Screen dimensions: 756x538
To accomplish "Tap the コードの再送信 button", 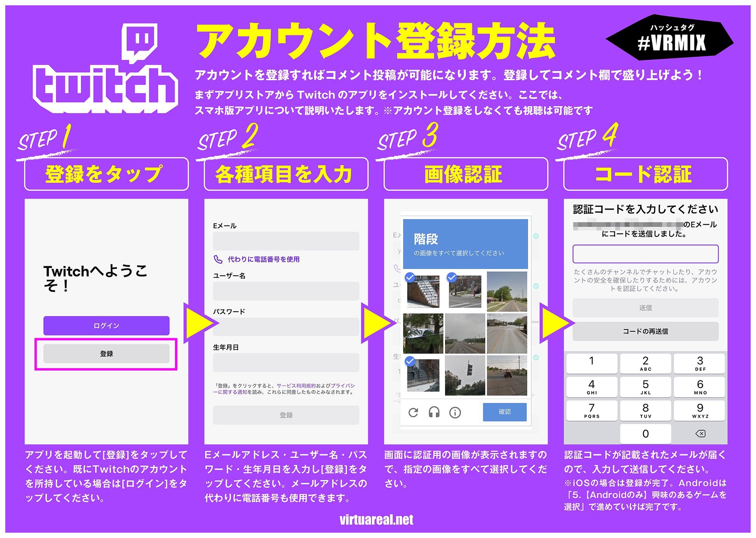I will tap(645, 331).
